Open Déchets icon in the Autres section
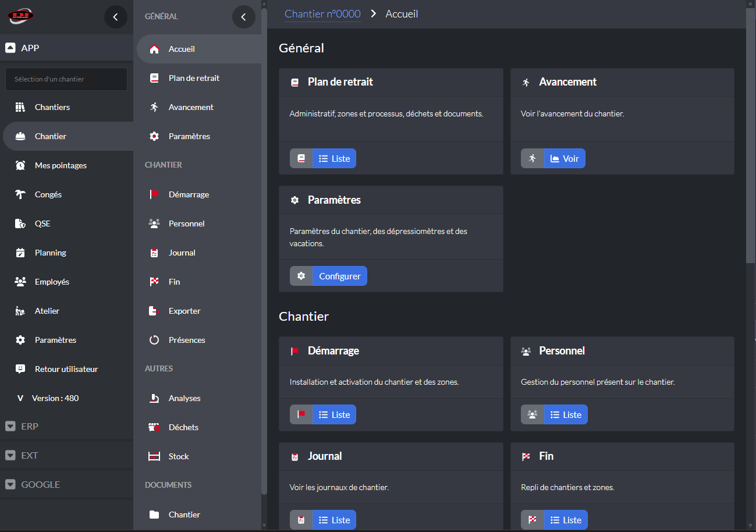 (154, 427)
